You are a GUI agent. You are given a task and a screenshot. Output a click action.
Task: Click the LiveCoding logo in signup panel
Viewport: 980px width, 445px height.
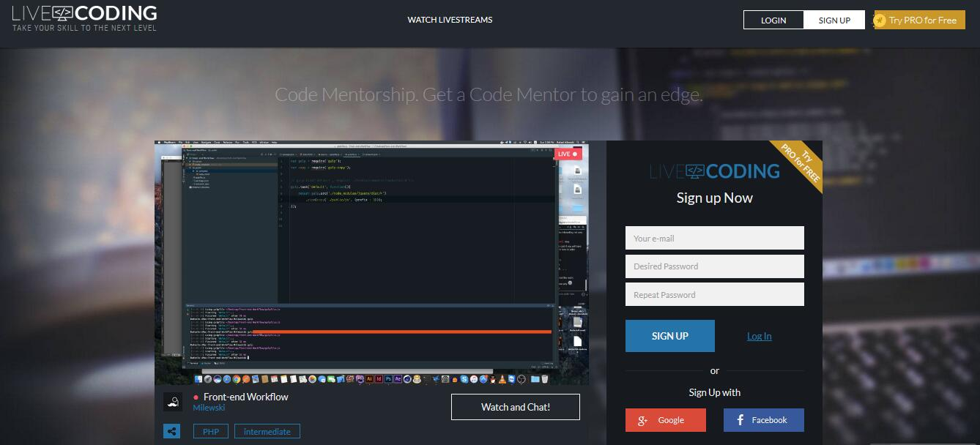coord(714,171)
